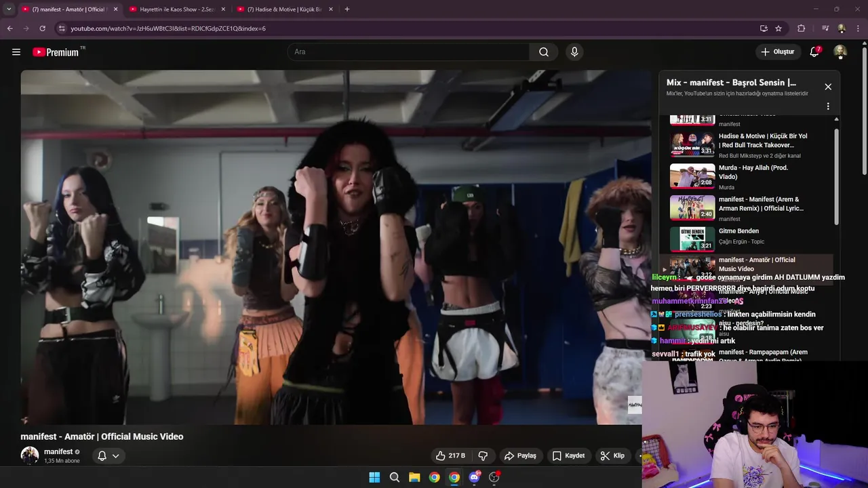Go forward in browser history
868x488 pixels.
[26, 28]
